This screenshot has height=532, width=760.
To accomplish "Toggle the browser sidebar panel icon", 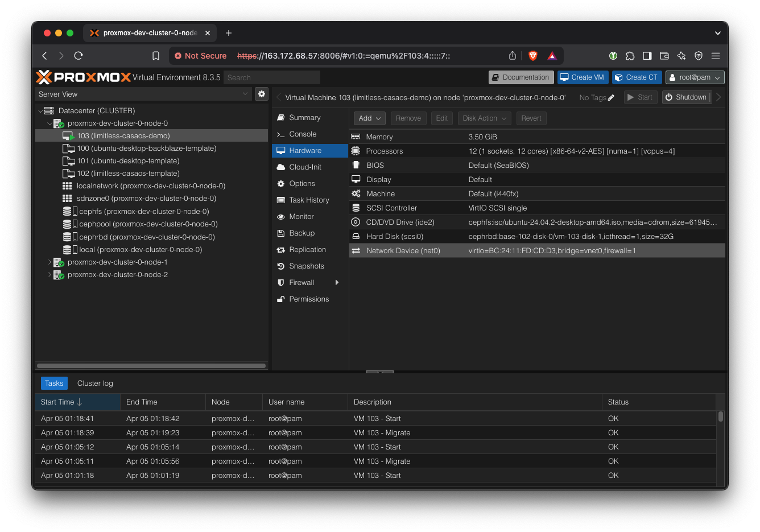I will [x=647, y=56].
